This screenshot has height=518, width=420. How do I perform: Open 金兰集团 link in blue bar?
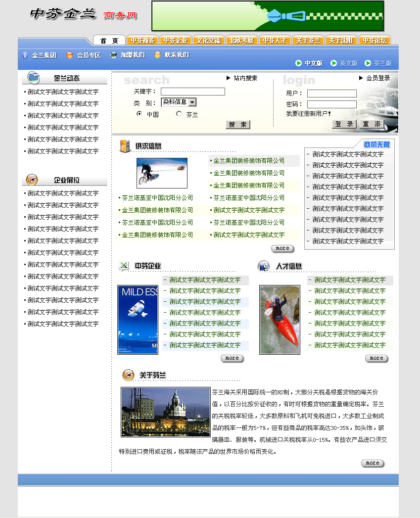pyautogui.click(x=44, y=55)
